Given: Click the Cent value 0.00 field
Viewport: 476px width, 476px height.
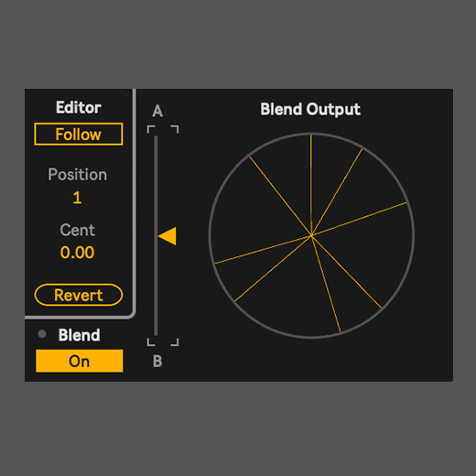Looking at the screenshot, I should tap(77, 253).
